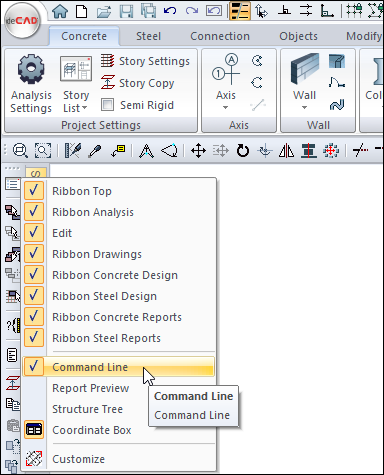This screenshot has height=475, width=384.
Task: Toggle Ribbon Analysis toolbar visibility
Action: click(119, 212)
